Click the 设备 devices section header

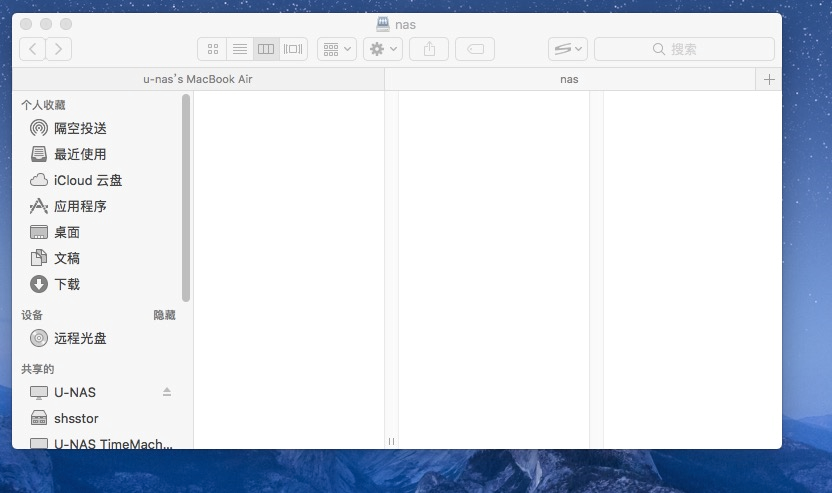(32, 315)
